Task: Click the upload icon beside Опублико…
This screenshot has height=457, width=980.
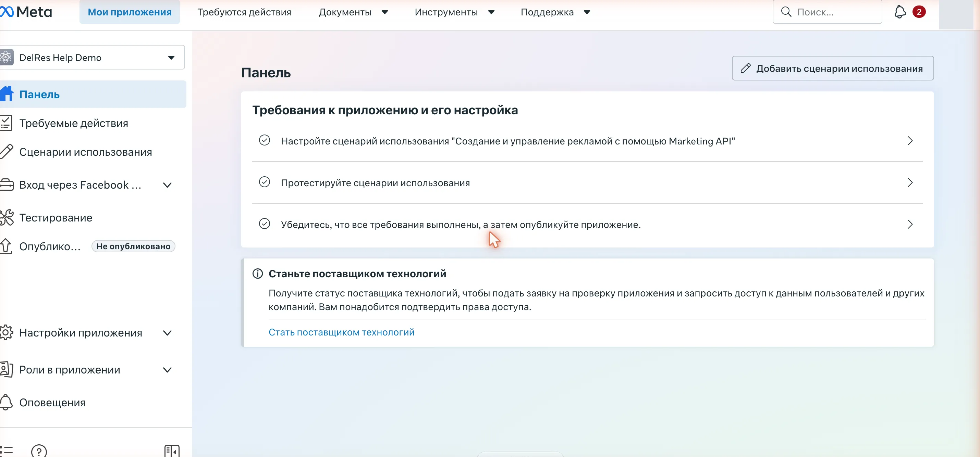Action: click(6, 246)
